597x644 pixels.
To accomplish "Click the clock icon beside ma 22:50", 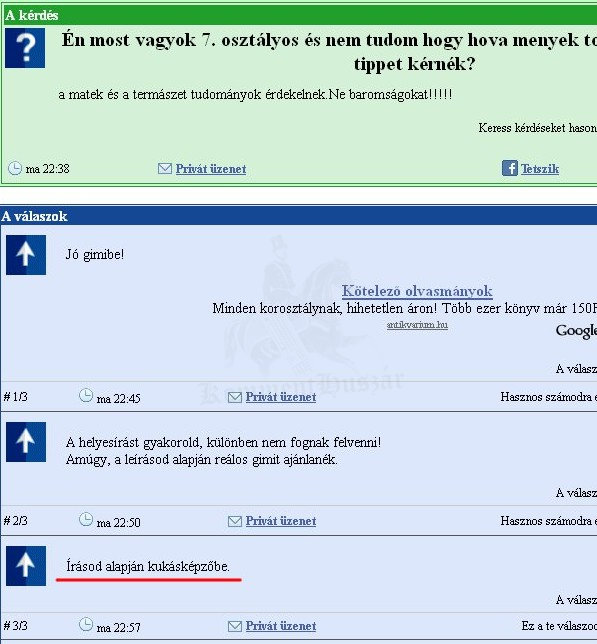I will point(86,520).
